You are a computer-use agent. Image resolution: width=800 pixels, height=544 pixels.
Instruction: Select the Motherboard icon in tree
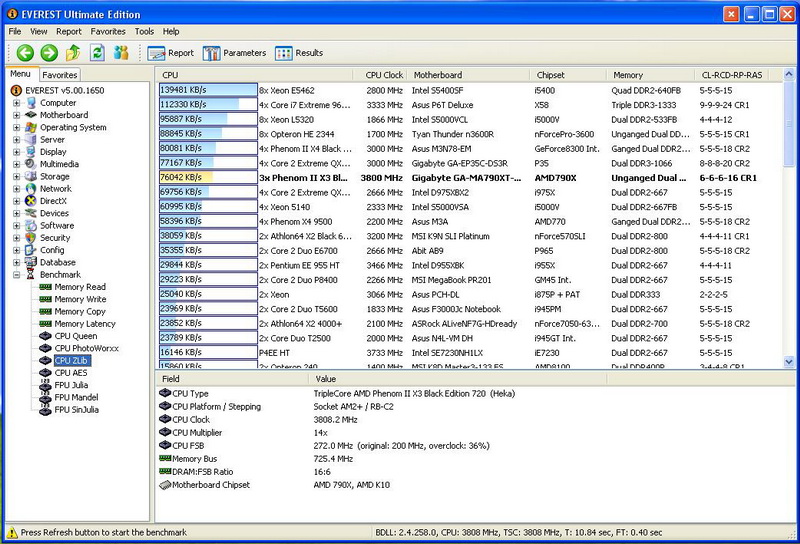[31, 115]
